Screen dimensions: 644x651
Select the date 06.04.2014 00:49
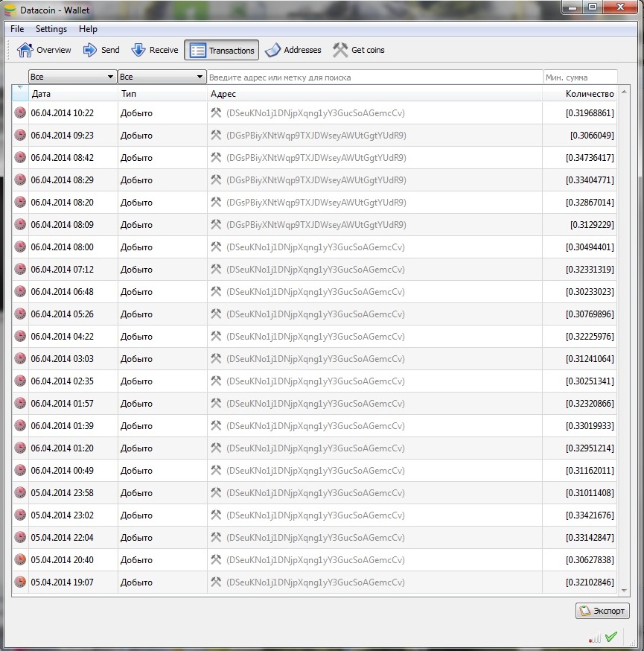[63, 471]
